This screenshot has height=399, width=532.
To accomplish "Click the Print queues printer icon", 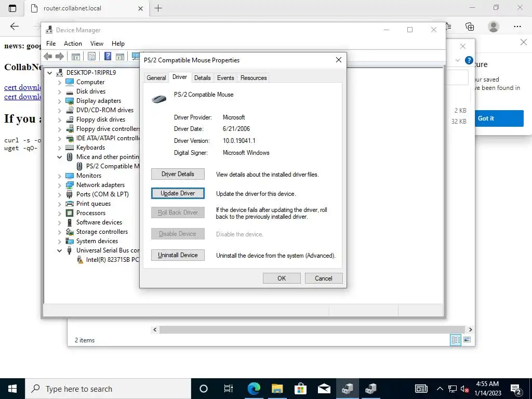I will coord(70,204).
